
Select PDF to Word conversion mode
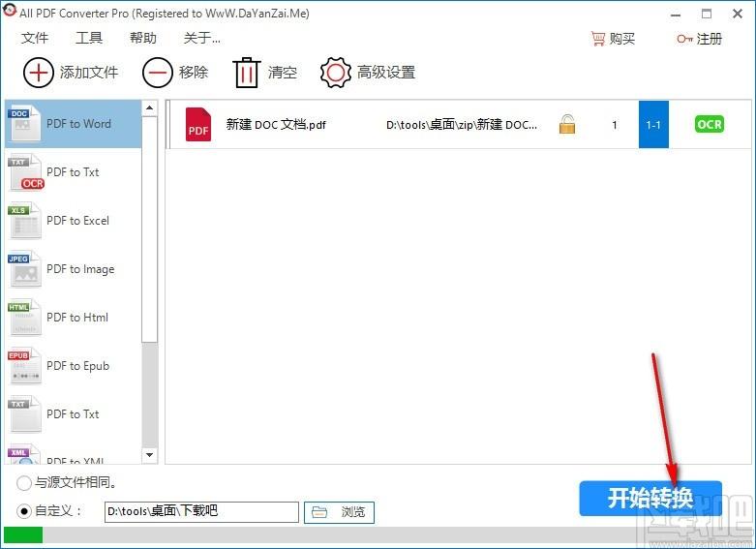(74, 124)
